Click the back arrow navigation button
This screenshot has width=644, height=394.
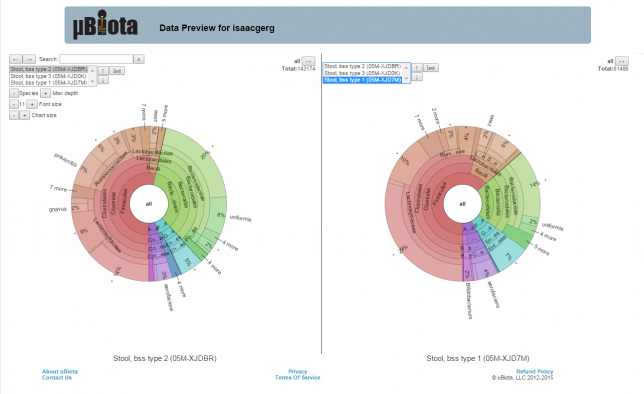[16, 59]
